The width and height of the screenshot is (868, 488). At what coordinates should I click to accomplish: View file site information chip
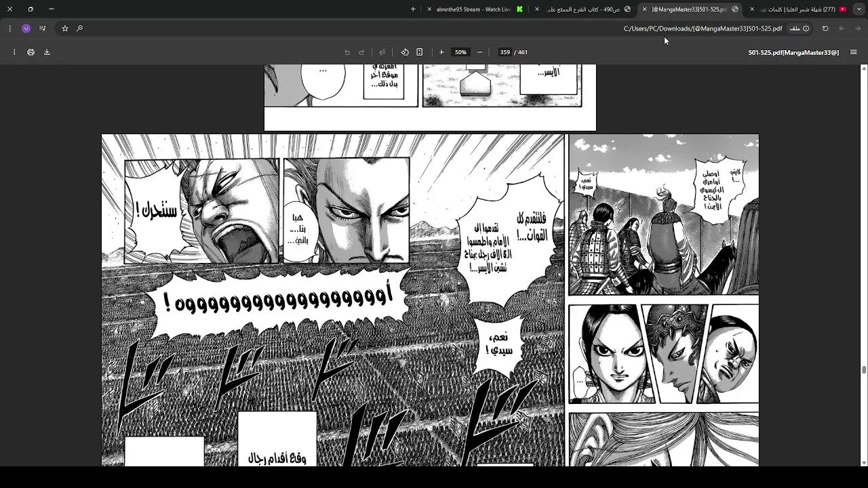[x=800, y=28]
